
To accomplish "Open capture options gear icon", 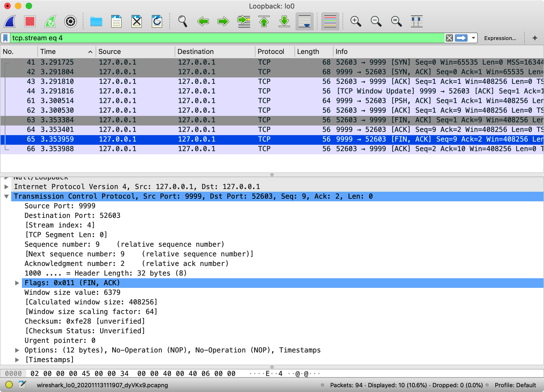I will (71, 21).
